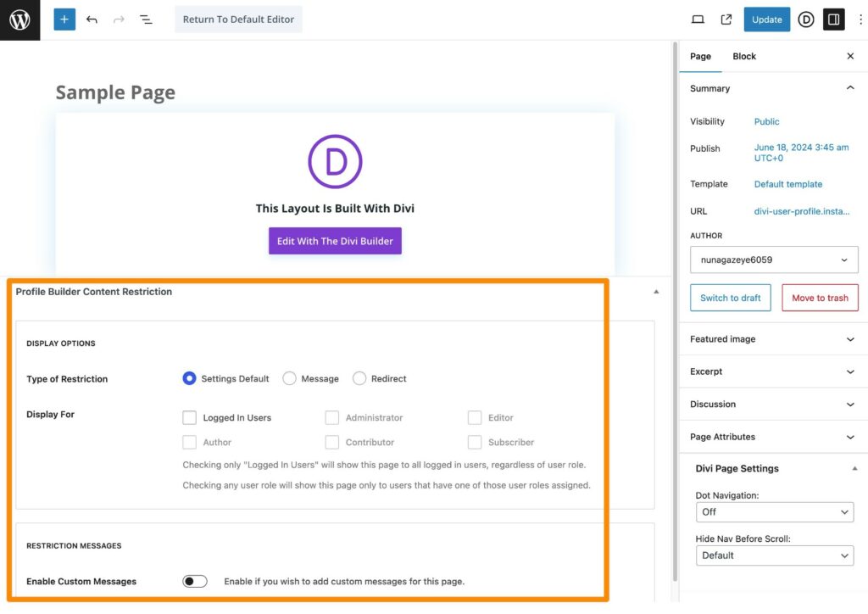Image resolution: width=868 pixels, height=614 pixels.
Task: Click the Divi circle D toolbar icon
Action: point(806,20)
